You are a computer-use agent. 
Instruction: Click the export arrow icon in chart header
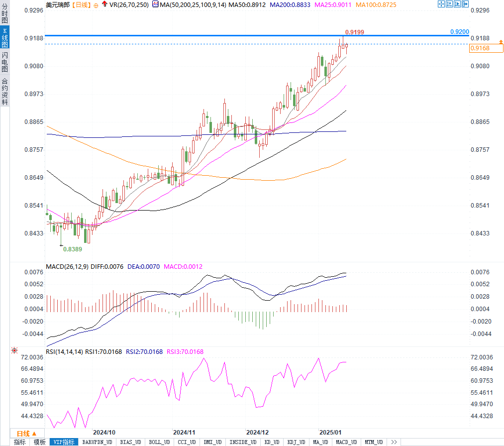click(x=465, y=4)
